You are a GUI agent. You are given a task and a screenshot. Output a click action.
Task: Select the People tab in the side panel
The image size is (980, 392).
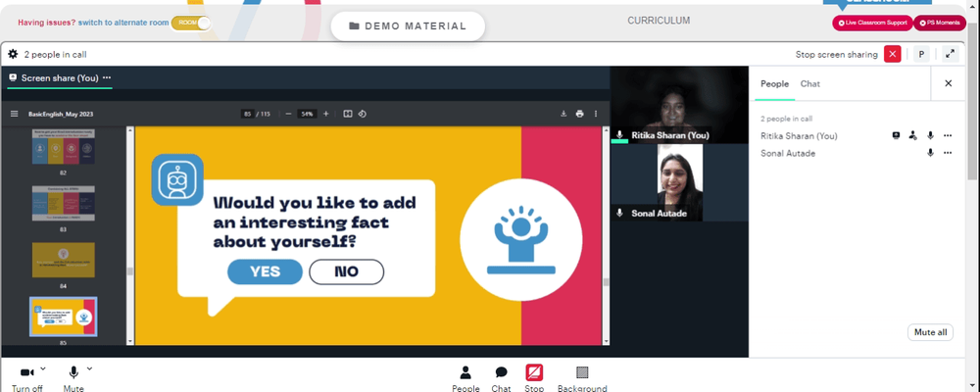774,83
